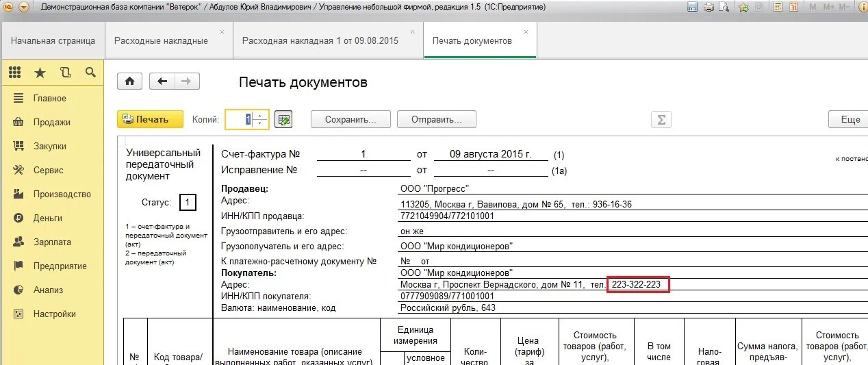
Task: Select column header Единица измерения
Action: click(x=416, y=334)
